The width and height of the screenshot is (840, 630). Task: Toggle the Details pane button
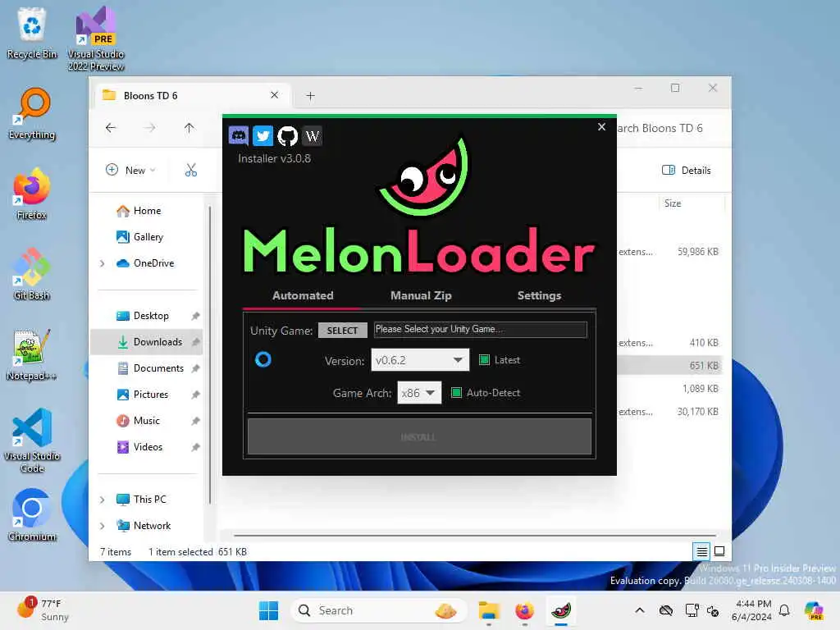click(x=687, y=171)
